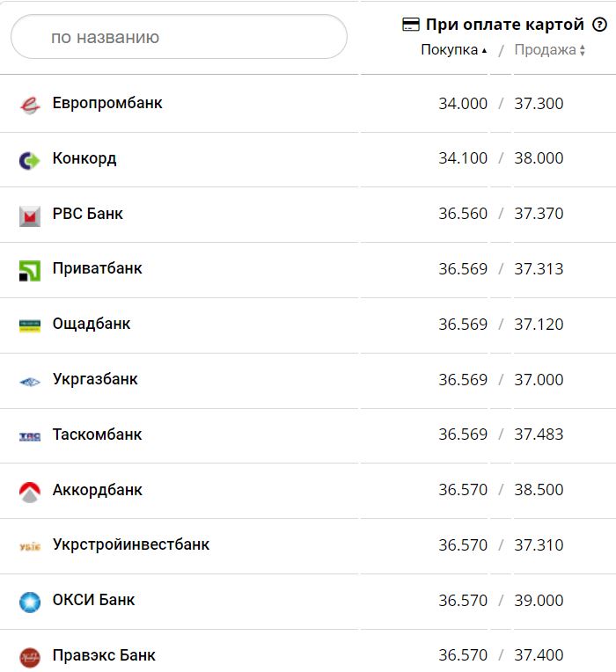Click the Конкорд bank logo icon

pos(30,160)
